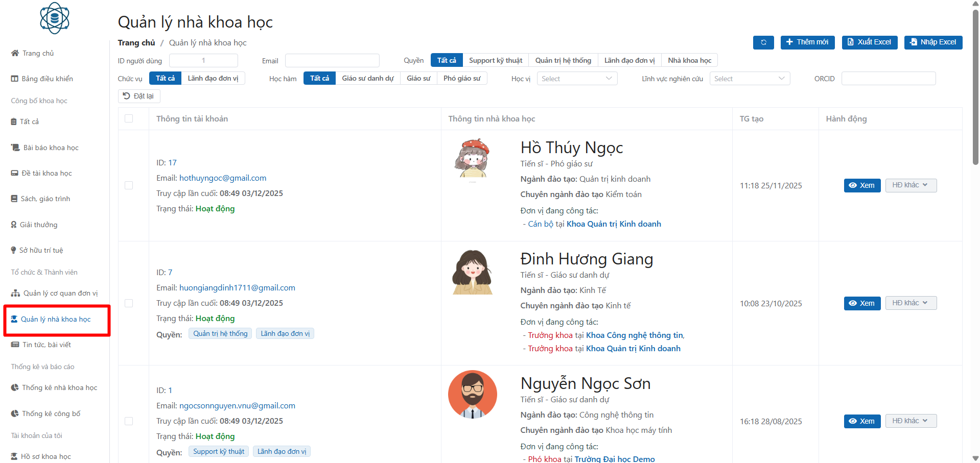Click the page vertical scrollbar
The image size is (980, 463).
coord(975,87)
